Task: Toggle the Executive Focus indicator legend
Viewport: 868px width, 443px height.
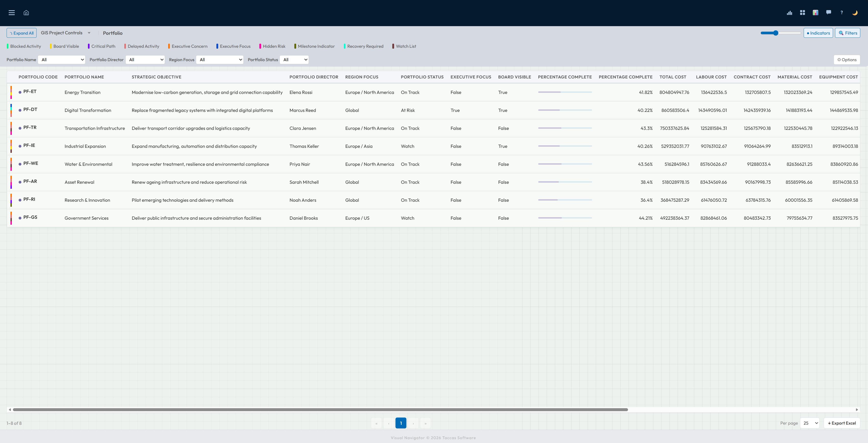Action: (x=233, y=46)
